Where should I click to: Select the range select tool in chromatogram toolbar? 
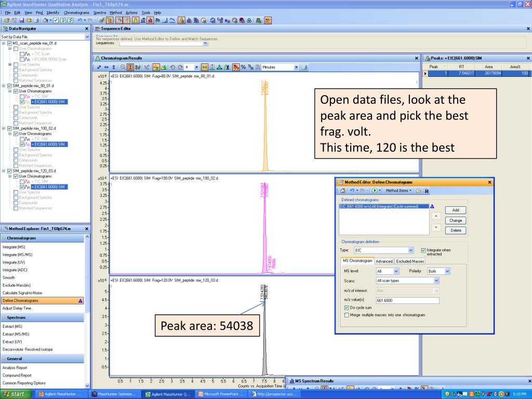tap(205, 67)
